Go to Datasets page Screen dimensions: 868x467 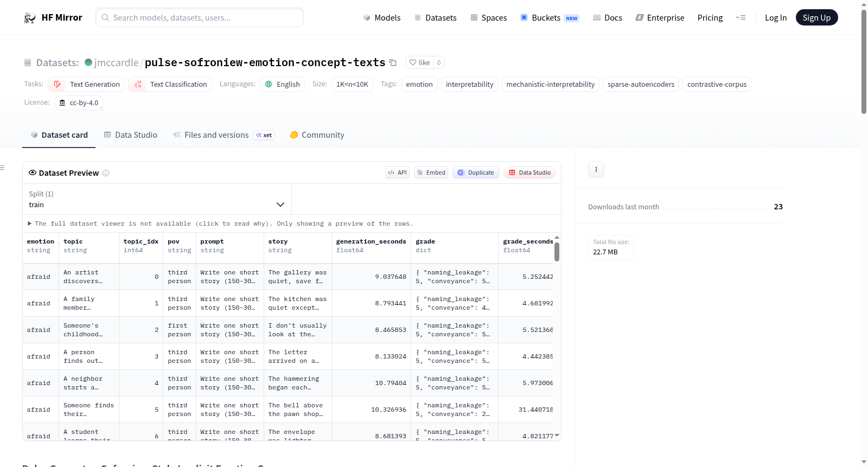[x=436, y=18]
